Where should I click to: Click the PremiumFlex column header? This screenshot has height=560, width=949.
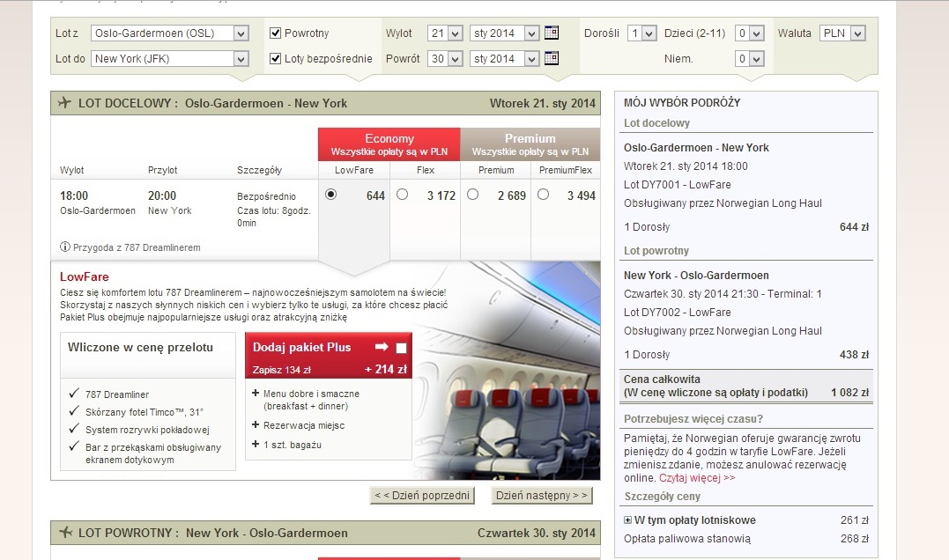point(566,170)
